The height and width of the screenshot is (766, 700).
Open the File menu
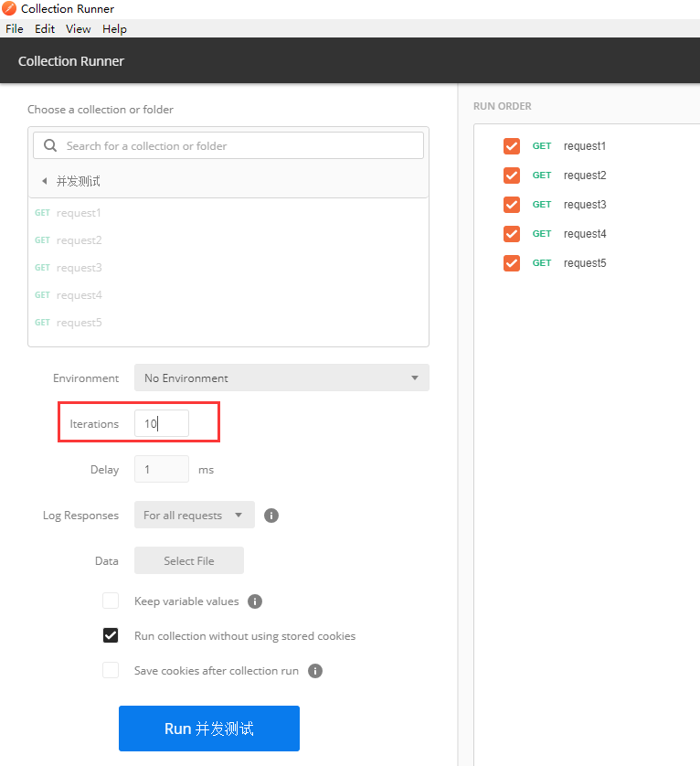pos(14,29)
